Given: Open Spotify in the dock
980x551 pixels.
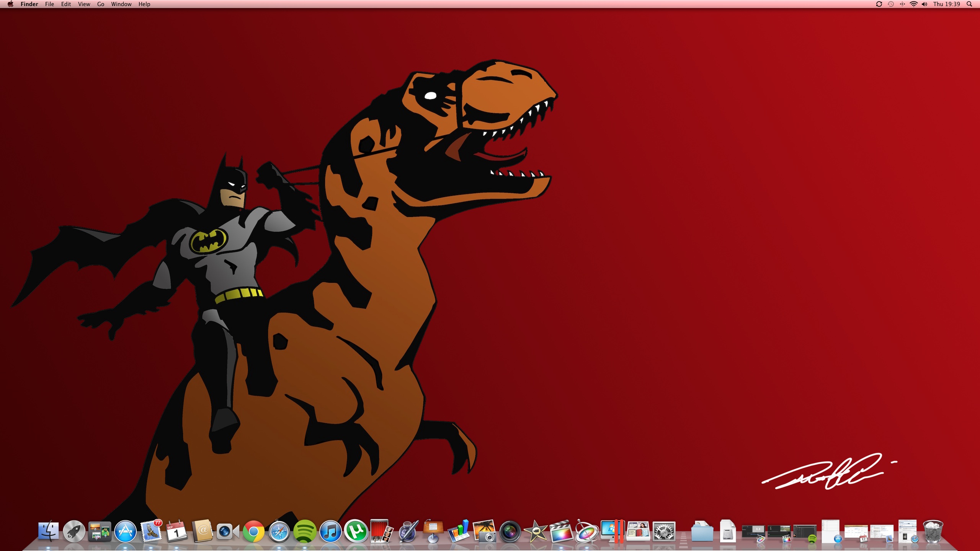Looking at the screenshot, I should click(305, 531).
